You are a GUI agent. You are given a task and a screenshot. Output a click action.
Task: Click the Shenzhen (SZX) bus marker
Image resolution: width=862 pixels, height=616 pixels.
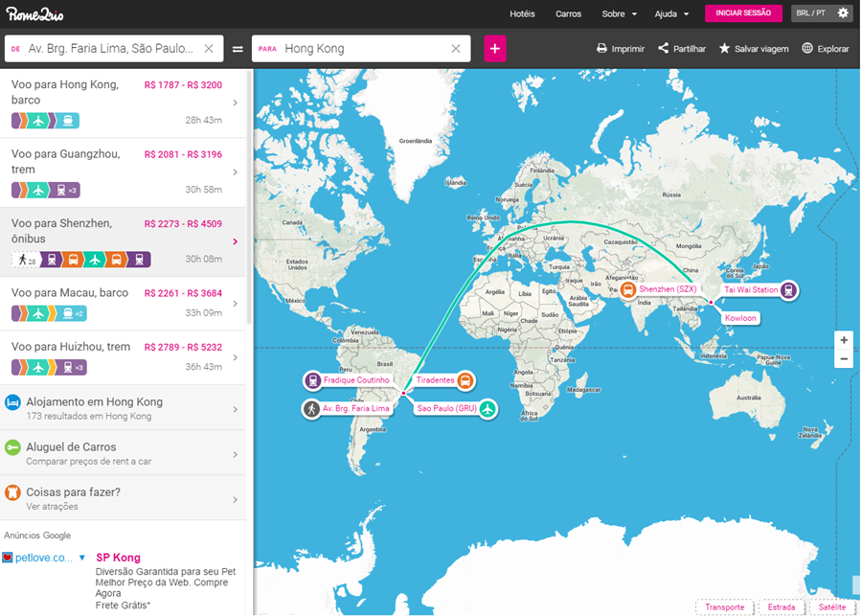pyautogui.click(x=628, y=289)
